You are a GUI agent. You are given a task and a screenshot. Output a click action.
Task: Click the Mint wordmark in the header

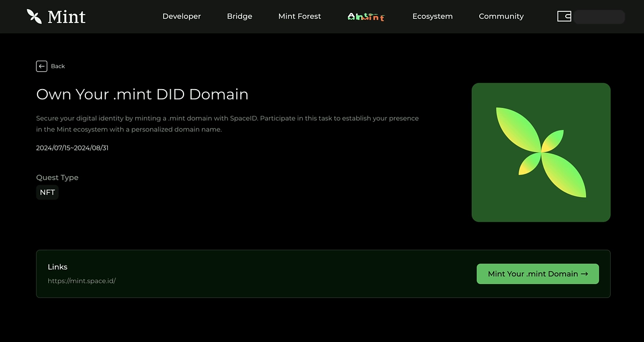pos(67,17)
